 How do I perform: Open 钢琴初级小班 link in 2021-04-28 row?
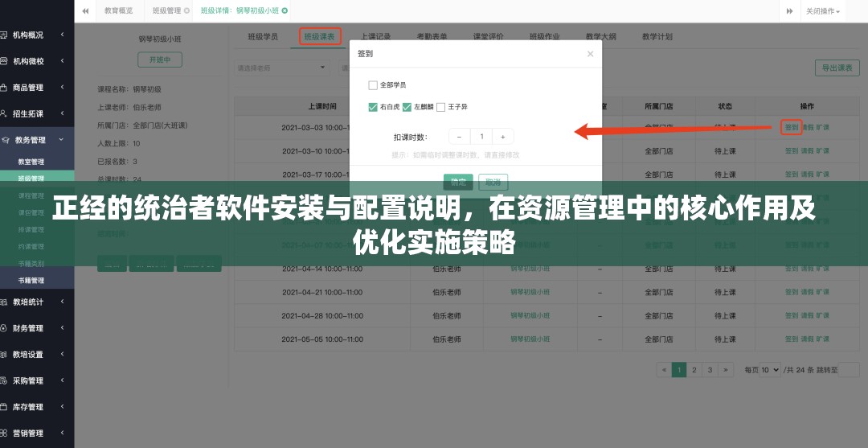click(x=530, y=315)
